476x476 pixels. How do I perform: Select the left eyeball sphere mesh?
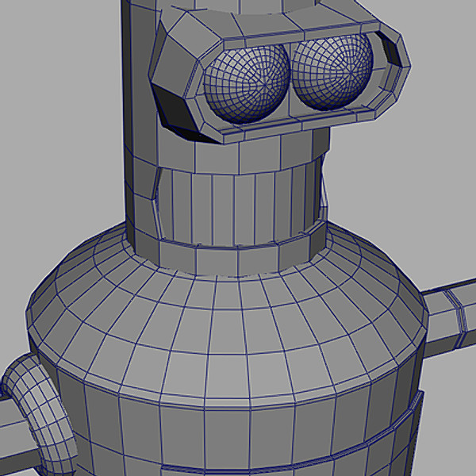[247, 83]
